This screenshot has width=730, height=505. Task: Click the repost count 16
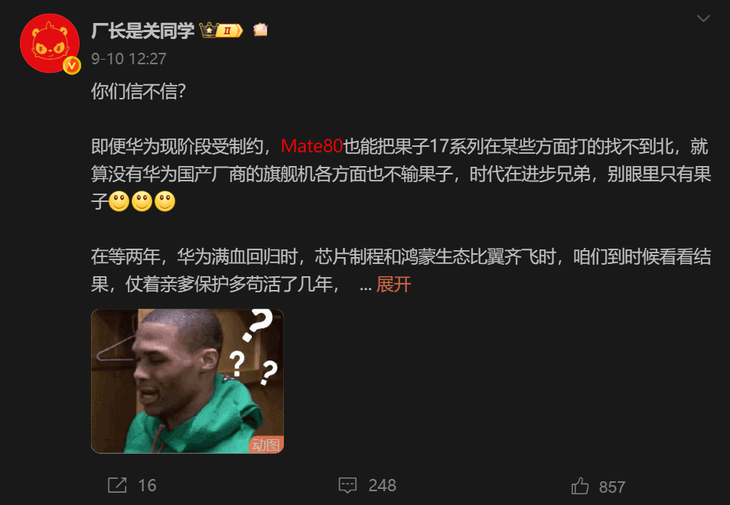click(x=147, y=485)
